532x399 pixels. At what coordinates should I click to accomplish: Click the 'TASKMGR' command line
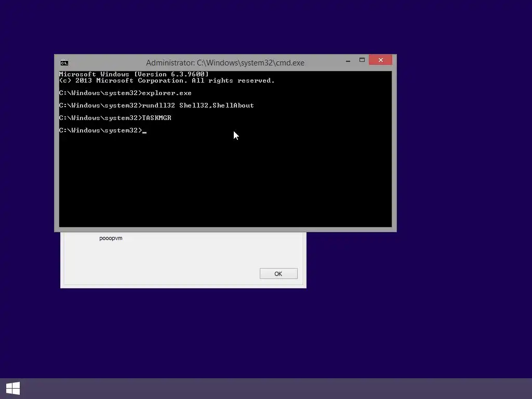(115, 118)
